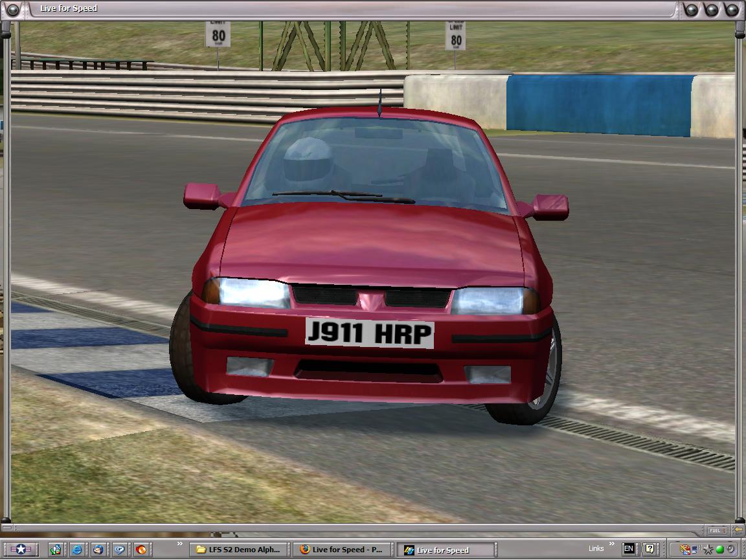Click the grey speech bubble quick launch icon
Image resolution: width=746 pixels, height=560 pixels.
point(119,550)
